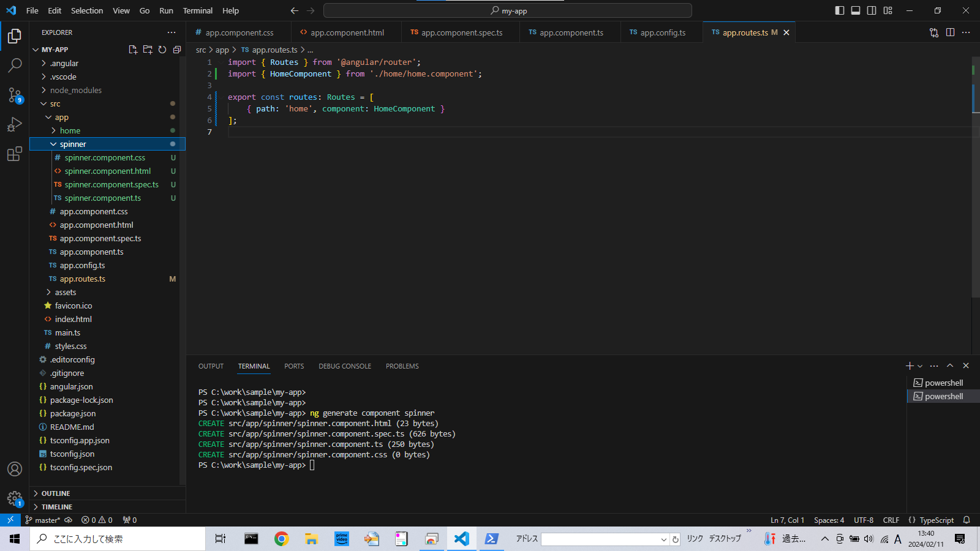Customize layout icon in title bar

click(888, 10)
